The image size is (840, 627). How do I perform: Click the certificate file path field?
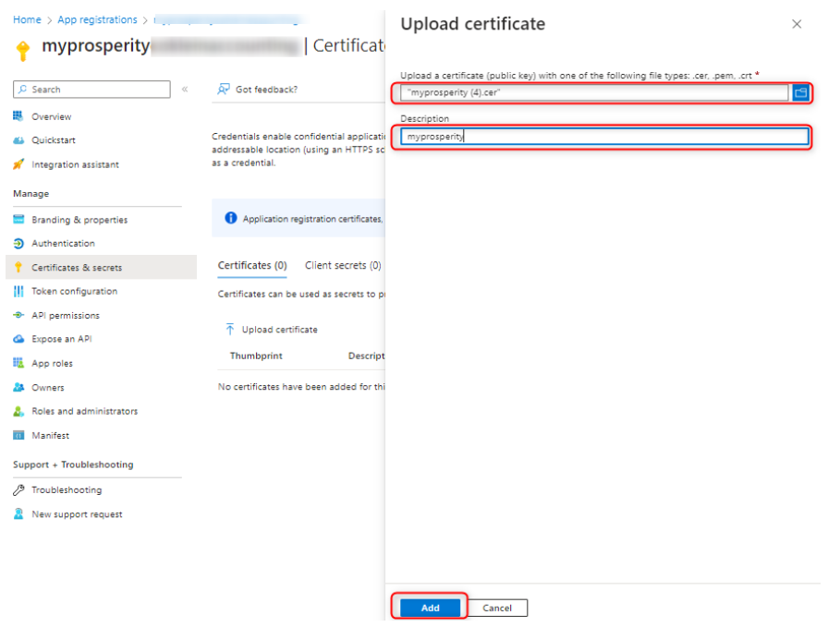(594, 92)
